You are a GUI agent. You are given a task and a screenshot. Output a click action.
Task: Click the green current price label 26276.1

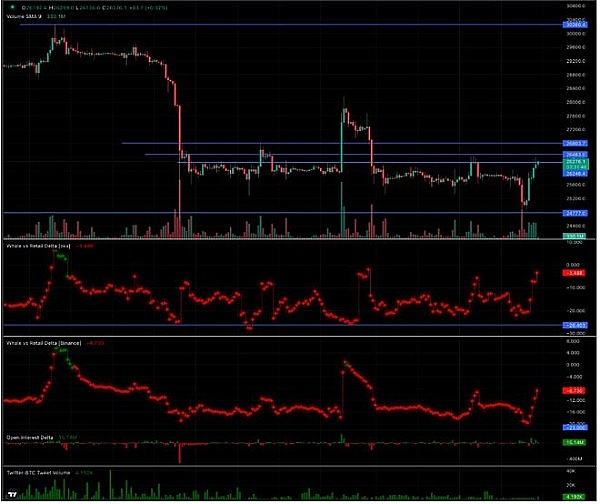click(576, 164)
